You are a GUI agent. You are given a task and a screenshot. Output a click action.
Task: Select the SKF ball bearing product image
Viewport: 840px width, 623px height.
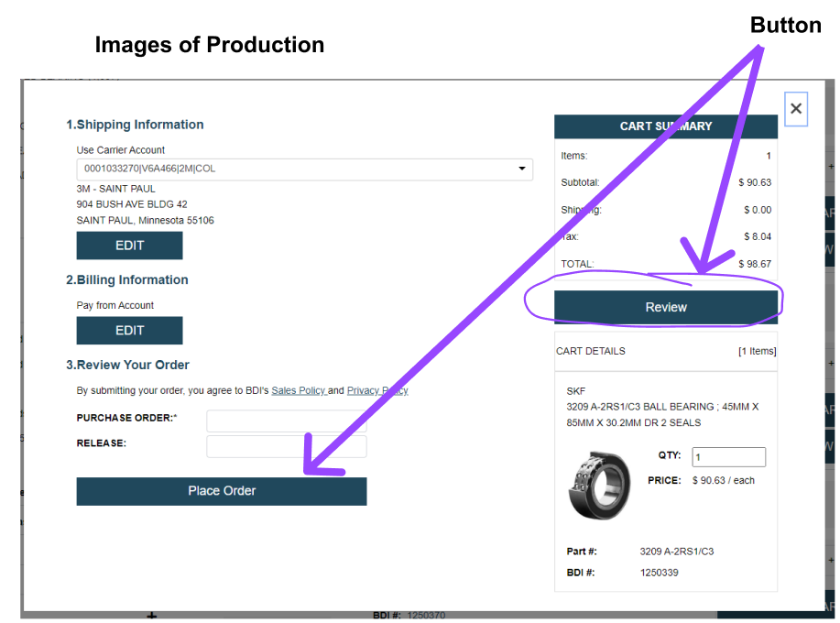point(599,486)
